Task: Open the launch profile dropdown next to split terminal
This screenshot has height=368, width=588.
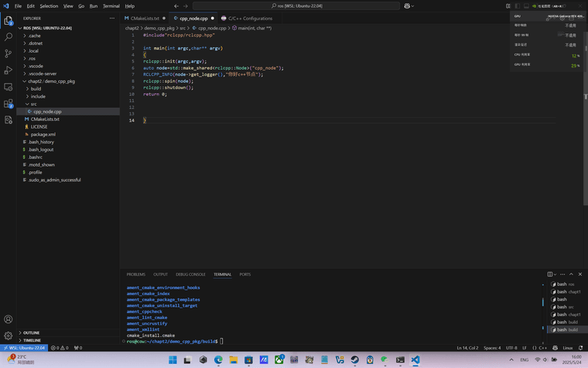Action: click(x=555, y=274)
